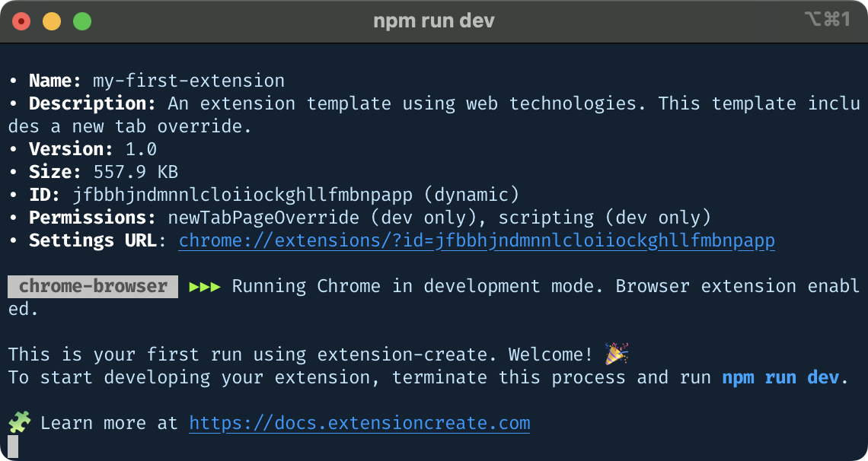Click the 'npm run dev' window title

coord(433,21)
